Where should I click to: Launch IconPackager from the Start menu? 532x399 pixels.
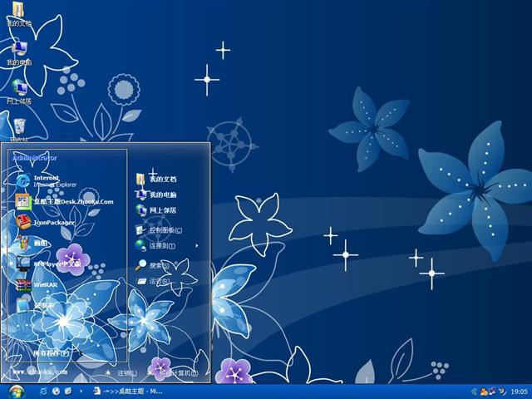45,222
